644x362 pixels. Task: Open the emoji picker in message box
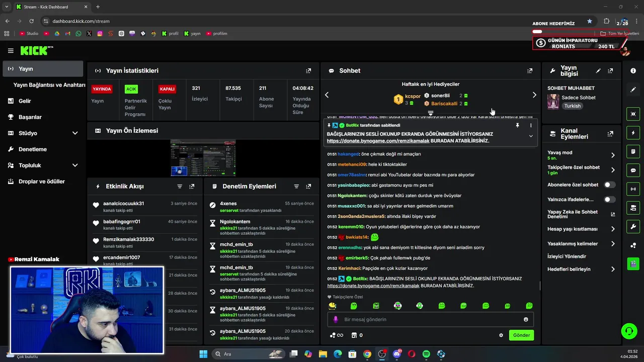(x=526, y=319)
